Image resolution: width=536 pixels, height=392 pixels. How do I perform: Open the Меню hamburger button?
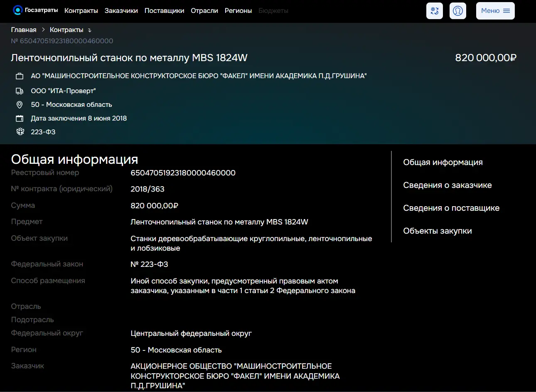(495, 11)
